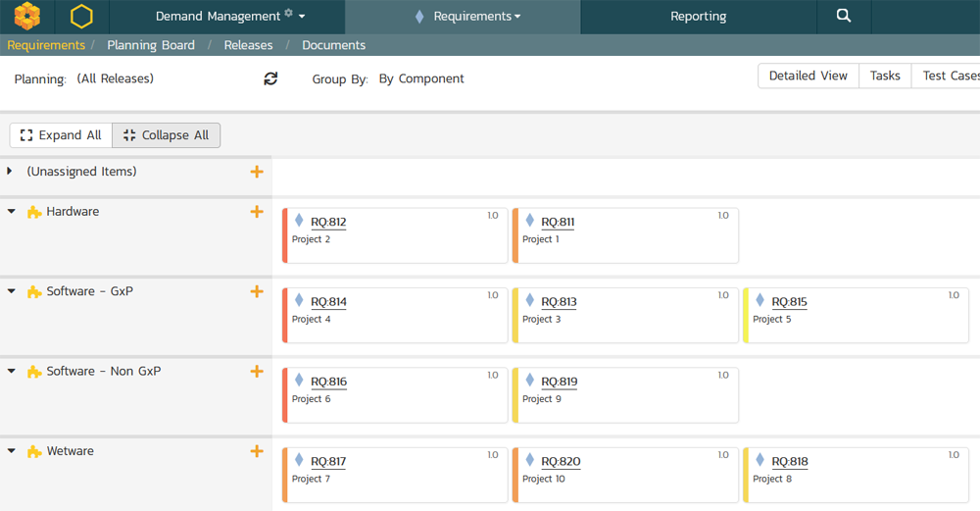Collapse the Hardware component group

pyautogui.click(x=11, y=212)
